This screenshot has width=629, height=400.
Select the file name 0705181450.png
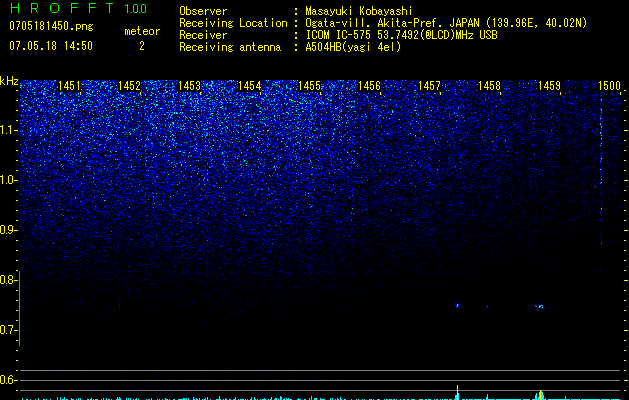click(51, 26)
